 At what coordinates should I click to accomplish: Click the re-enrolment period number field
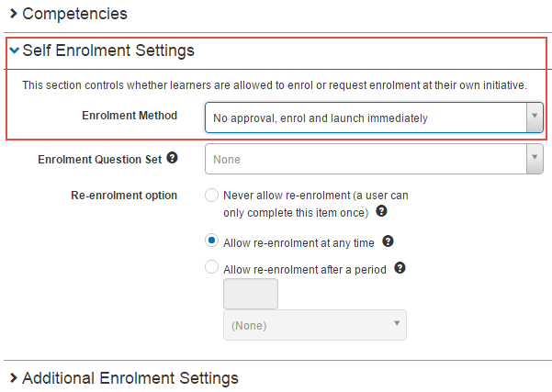click(251, 295)
